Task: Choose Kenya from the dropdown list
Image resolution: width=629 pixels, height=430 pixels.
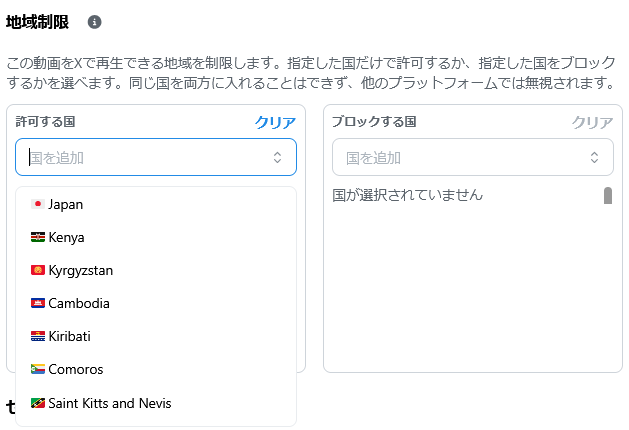Action: 156,237
